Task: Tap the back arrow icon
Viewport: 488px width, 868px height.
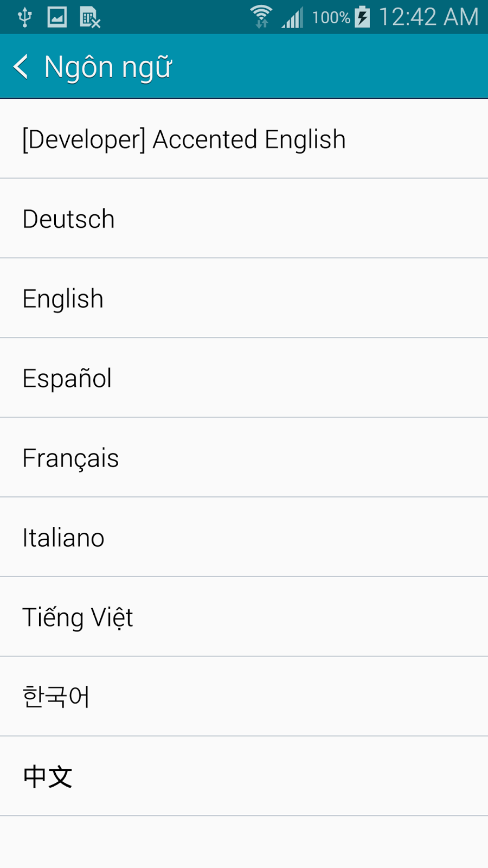Action: click(x=21, y=67)
